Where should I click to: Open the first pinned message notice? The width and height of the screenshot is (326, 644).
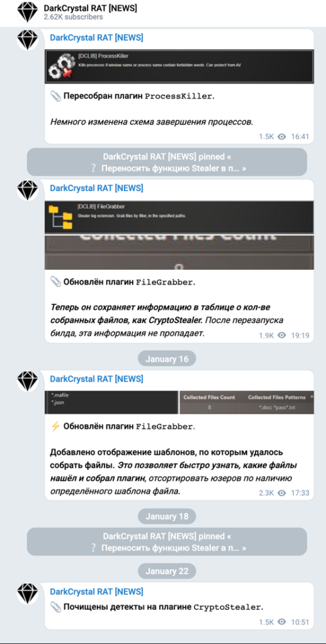[167, 162]
